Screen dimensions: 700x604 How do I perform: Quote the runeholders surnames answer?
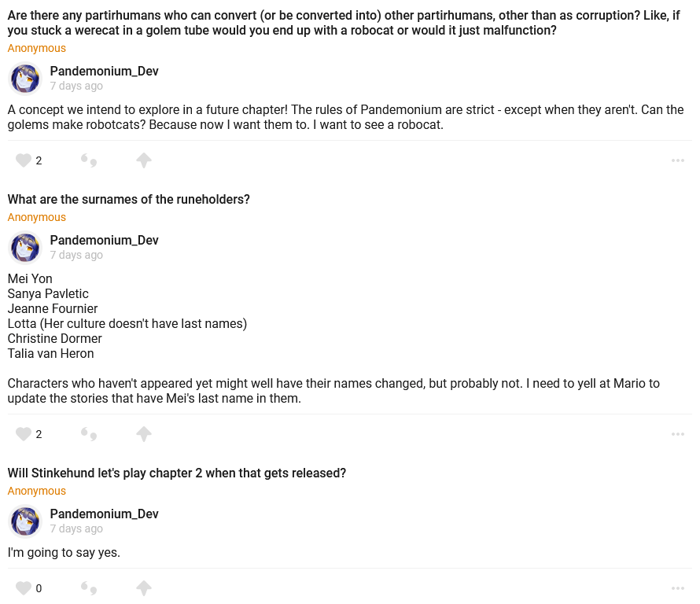(x=89, y=434)
